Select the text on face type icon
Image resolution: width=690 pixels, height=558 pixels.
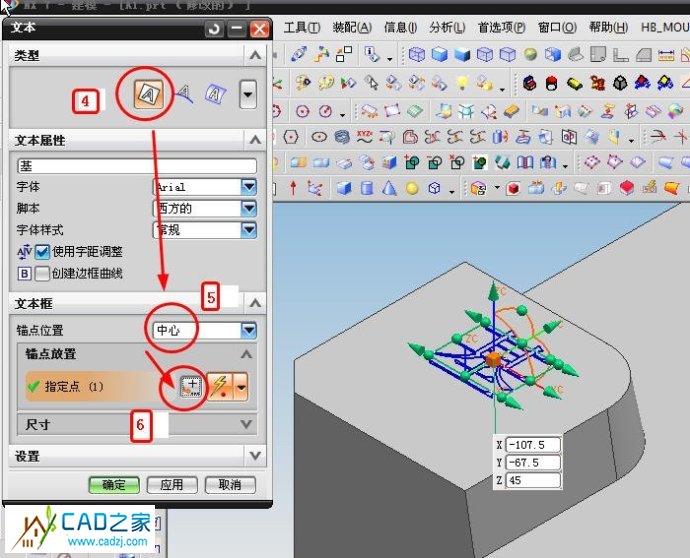coord(215,94)
